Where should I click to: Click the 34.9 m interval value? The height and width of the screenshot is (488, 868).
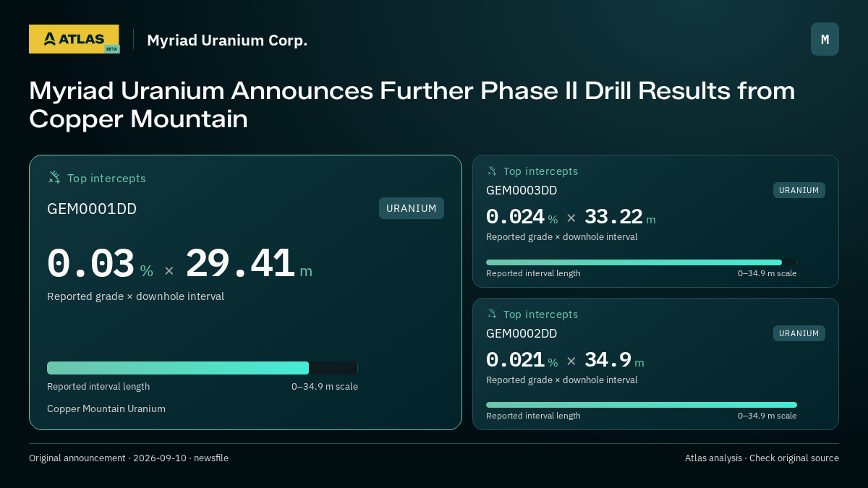coord(614,360)
